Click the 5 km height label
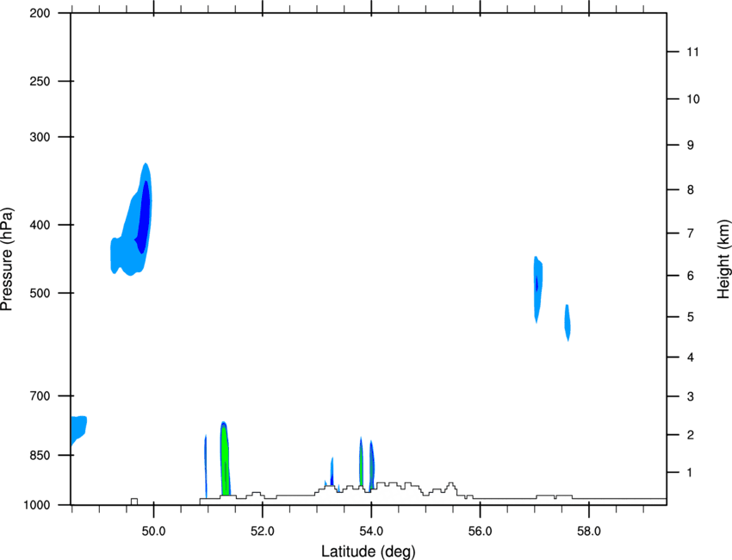The width and height of the screenshot is (732, 560). 690,317
